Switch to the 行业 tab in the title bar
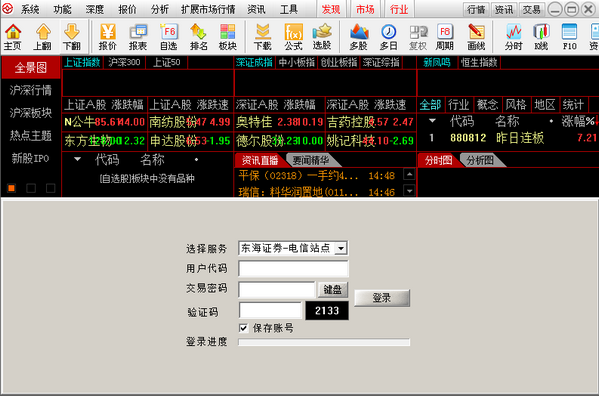Image resolution: width=599 pixels, height=396 pixels. tap(399, 9)
